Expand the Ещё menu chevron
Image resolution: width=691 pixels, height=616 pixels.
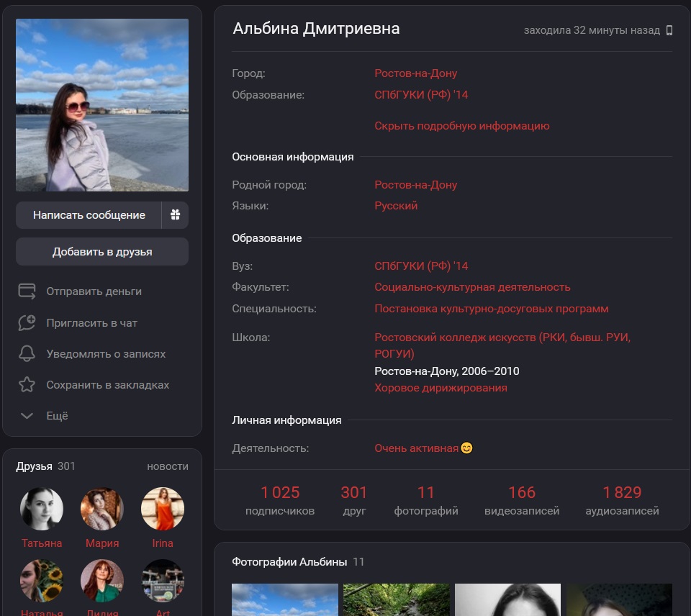[x=27, y=415]
